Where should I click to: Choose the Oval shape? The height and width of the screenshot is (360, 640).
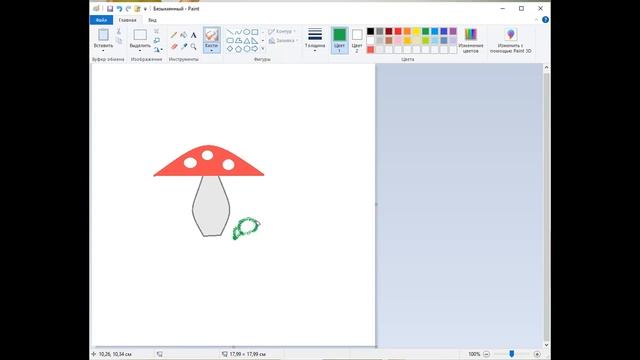(x=247, y=32)
